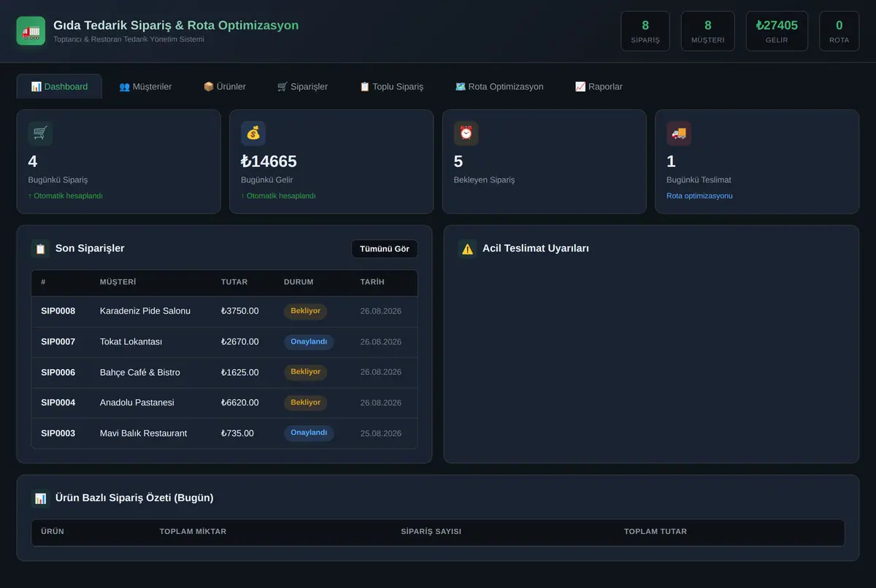Select order SIP0003
Image resolution: width=876 pixels, height=588 pixels.
pos(58,433)
